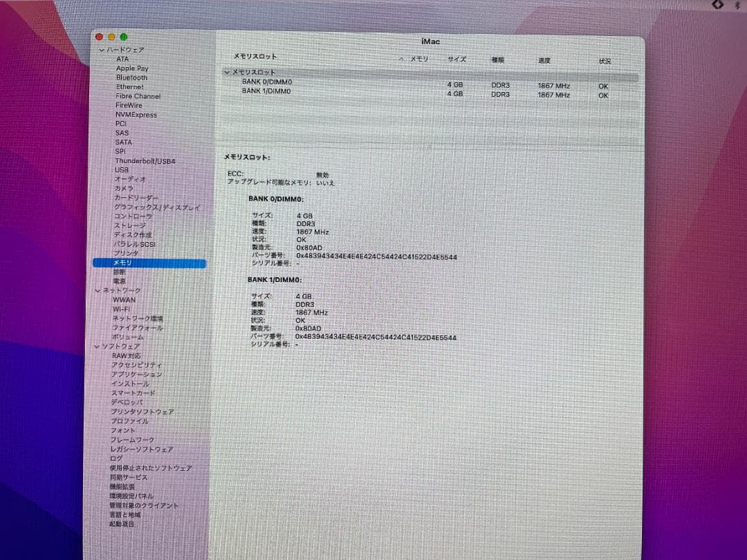Open the Bluetooth hardware report
This screenshot has width=747, height=560.
coord(132,77)
